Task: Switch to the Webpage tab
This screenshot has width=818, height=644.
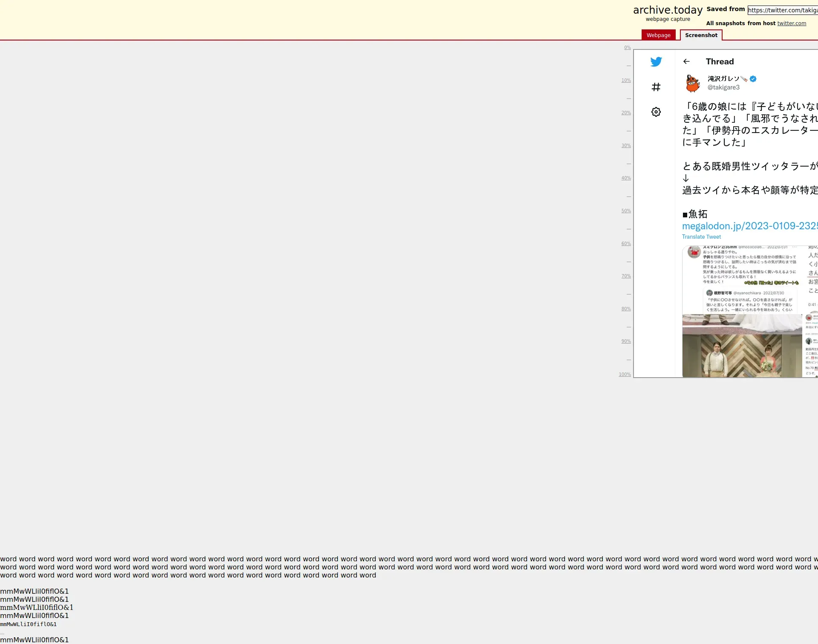Action: point(658,35)
